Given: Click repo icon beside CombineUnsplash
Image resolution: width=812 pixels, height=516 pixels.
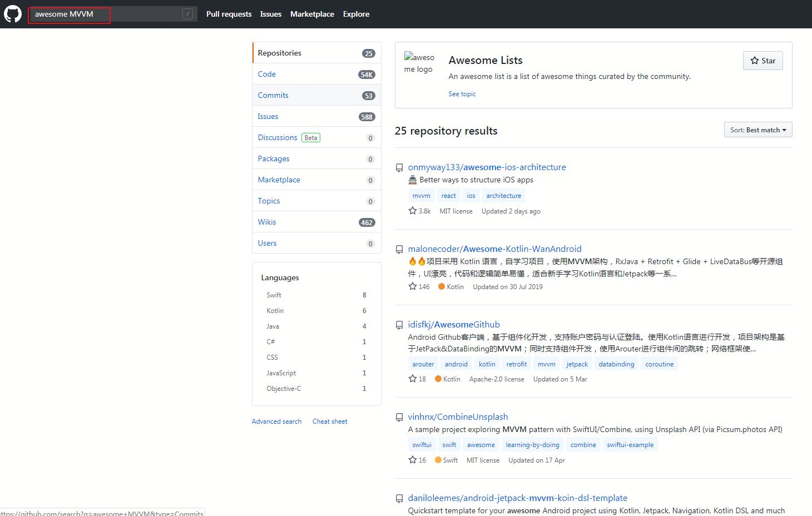Looking at the screenshot, I should tap(399, 418).
